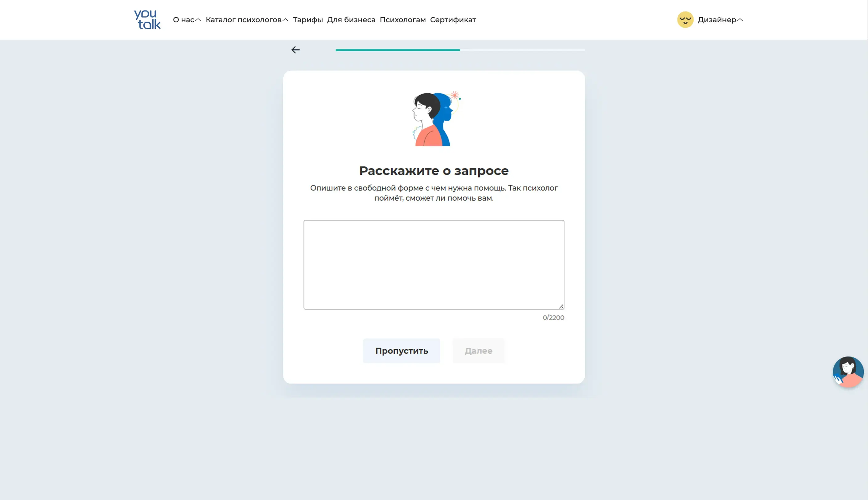This screenshot has width=868, height=500.
Task: Click the chevron next to 'Каталог психологов'
Action: 286,20
